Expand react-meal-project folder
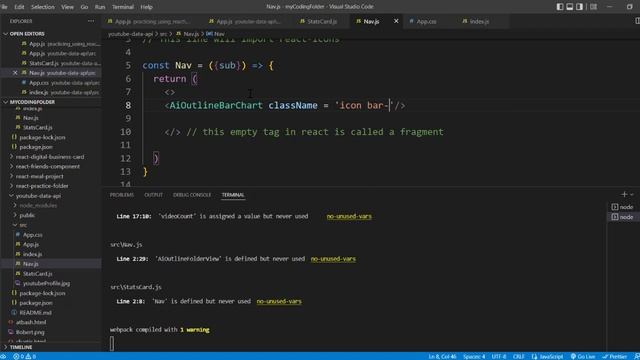 40,176
